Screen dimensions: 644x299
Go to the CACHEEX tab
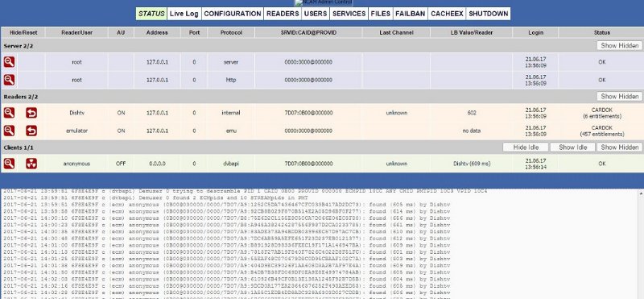[447, 14]
